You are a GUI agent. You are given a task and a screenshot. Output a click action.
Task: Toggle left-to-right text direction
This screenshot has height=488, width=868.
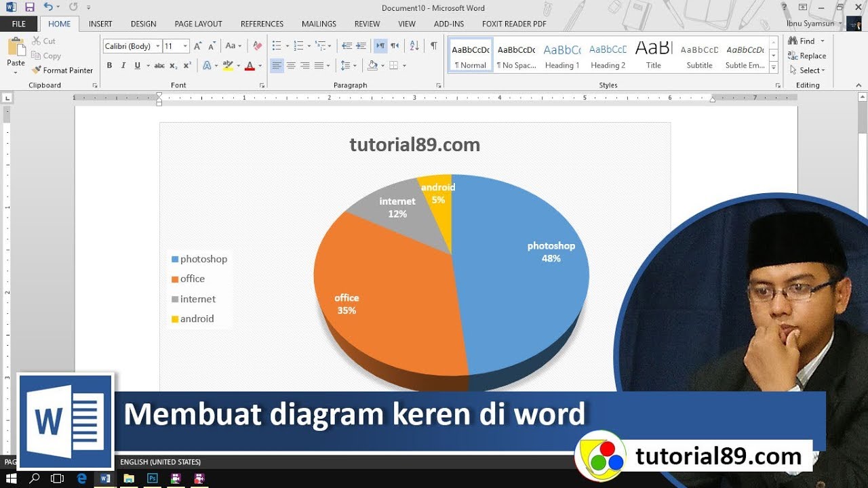[x=380, y=46]
